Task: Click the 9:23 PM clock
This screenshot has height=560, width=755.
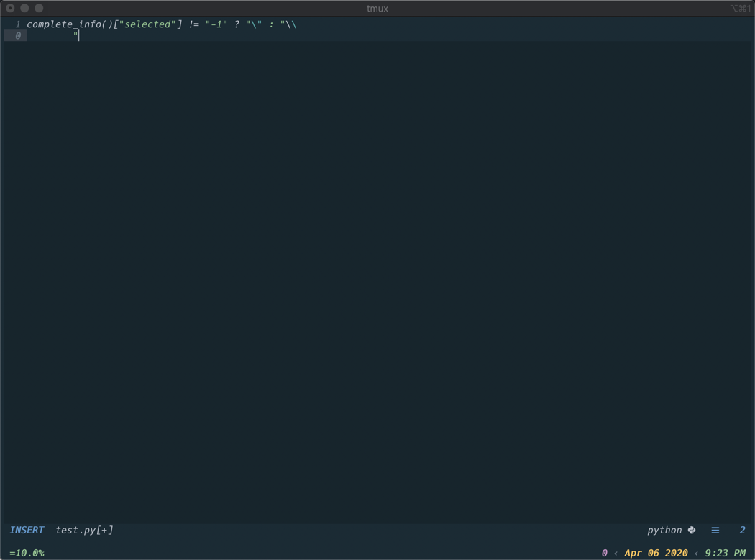Action: tap(725, 553)
